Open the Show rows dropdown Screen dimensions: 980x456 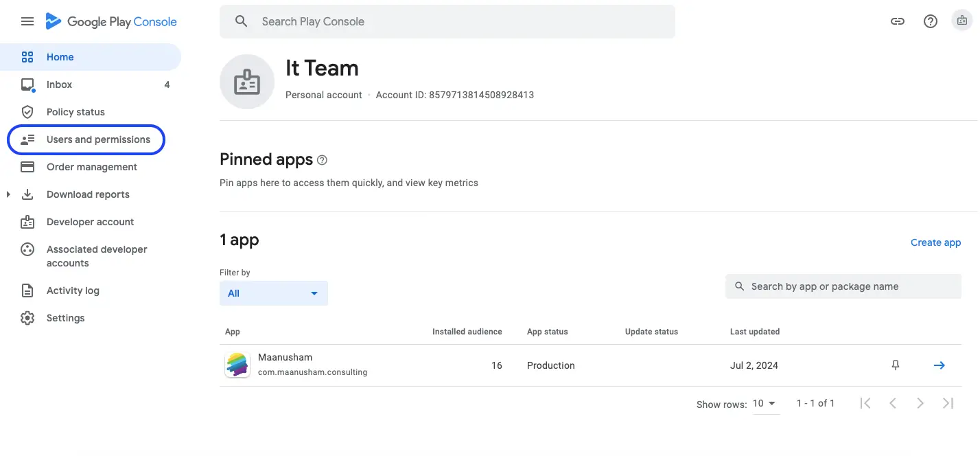pyautogui.click(x=765, y=404)
